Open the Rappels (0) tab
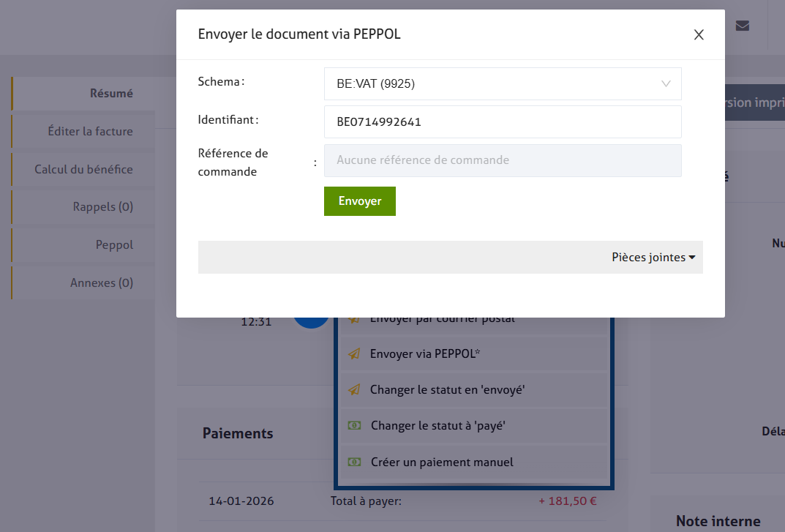The image size is (785, 532). (102, 207)
